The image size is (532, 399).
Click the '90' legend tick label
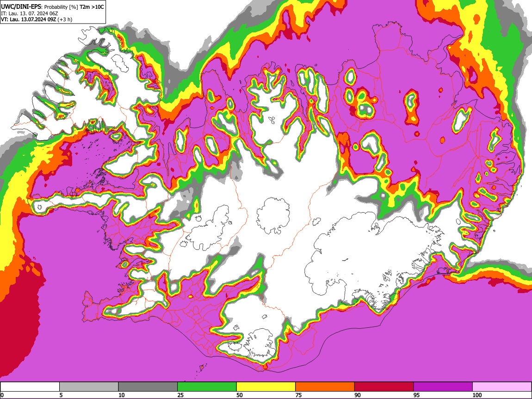(358, 395)
